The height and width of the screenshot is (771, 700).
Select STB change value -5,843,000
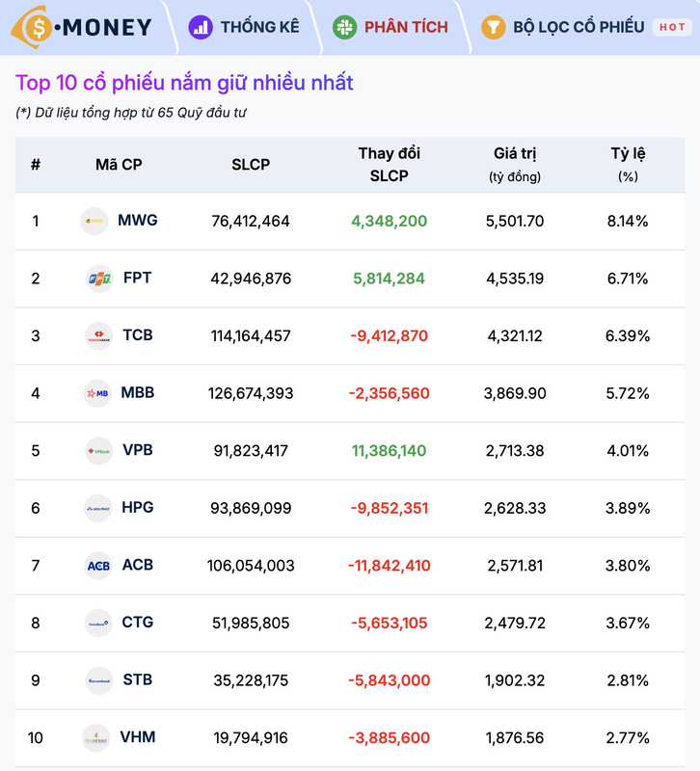(x=390, y=681)
